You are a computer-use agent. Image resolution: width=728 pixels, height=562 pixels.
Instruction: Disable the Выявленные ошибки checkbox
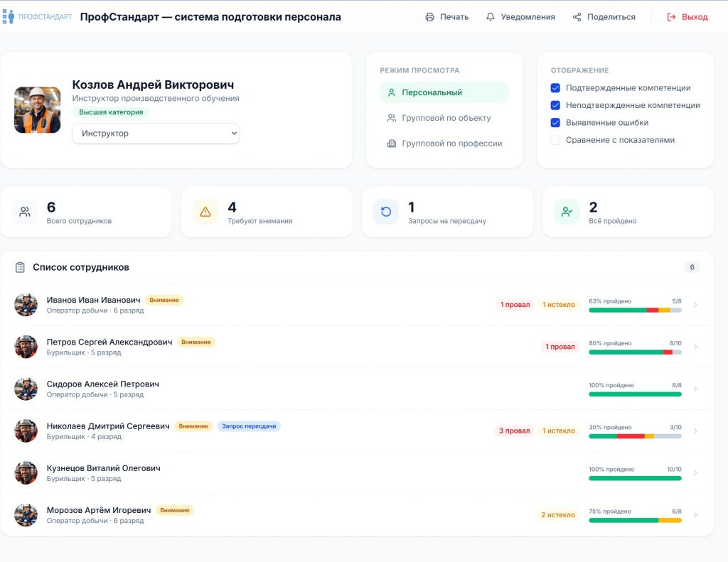coord(555,123)
